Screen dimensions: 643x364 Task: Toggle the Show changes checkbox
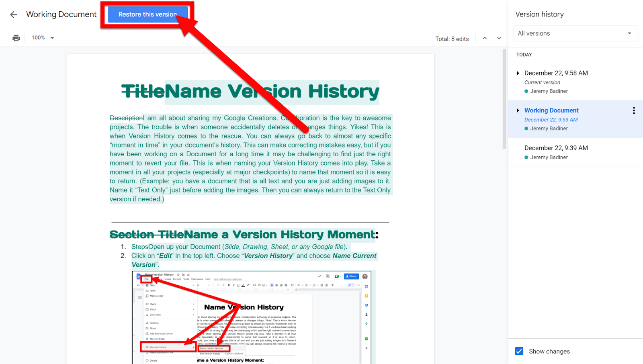(x=519, y=351)
